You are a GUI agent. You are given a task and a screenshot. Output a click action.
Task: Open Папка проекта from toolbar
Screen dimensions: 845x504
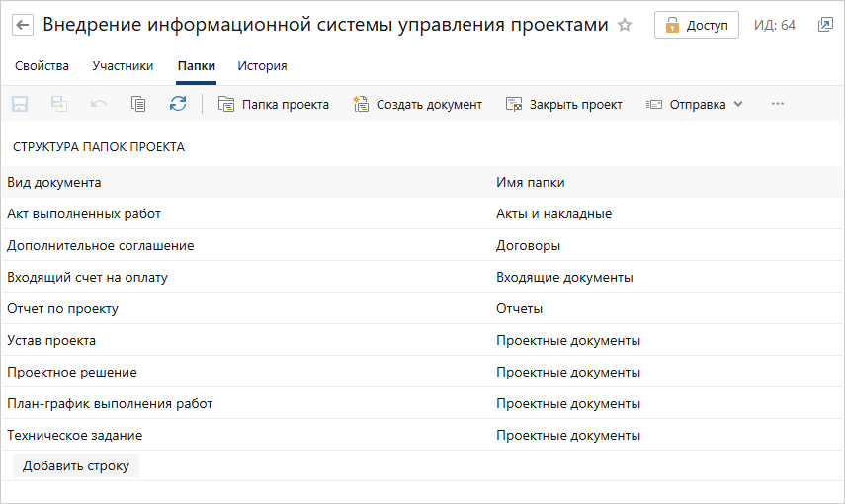[x=274, y=104]
